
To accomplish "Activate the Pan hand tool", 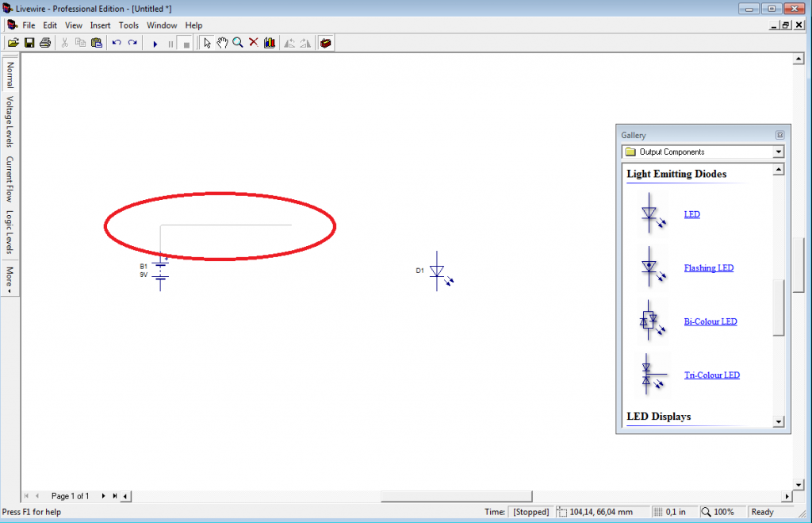I will point(222,42).
